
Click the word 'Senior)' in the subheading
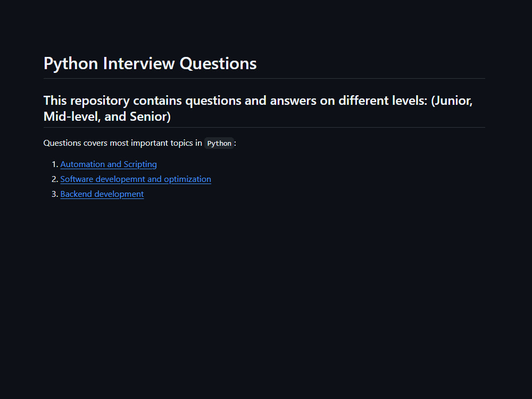(151, 117)
